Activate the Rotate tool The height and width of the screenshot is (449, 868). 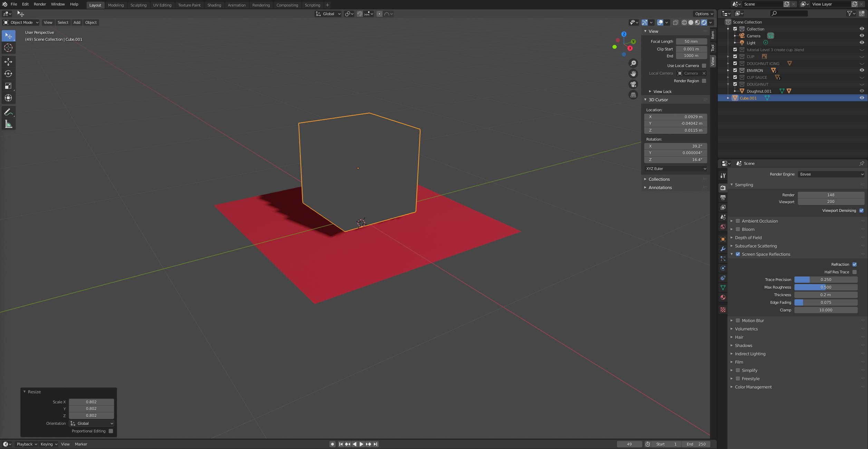pyautogui.click(x=8, y=74)
